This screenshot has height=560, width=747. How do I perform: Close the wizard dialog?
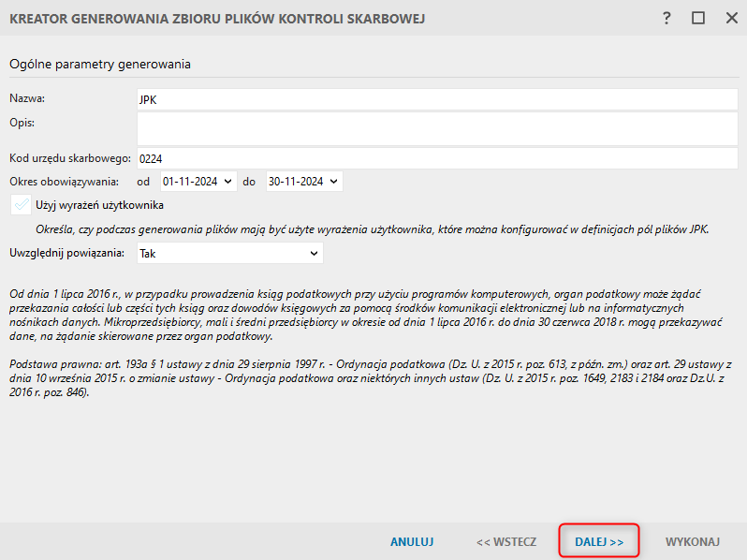point(732,18)
